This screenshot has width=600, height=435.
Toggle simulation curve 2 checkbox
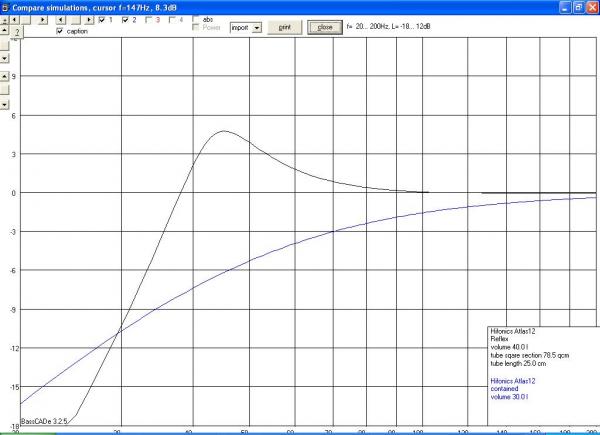coord(126,20)
